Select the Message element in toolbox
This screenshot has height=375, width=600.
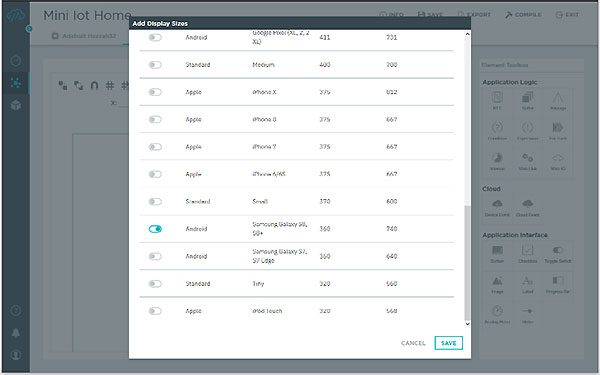pos(558,101)
